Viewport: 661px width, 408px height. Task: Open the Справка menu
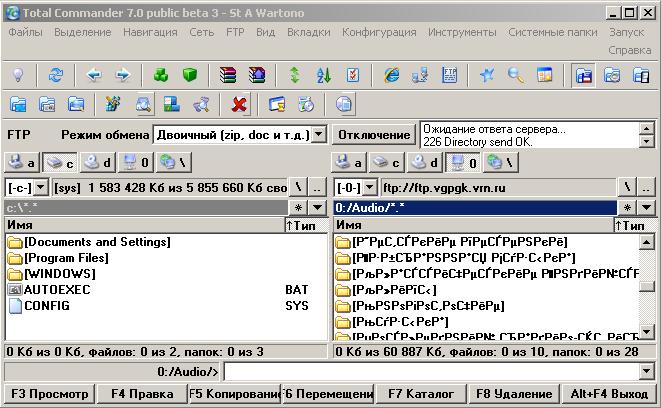[629, 50]
